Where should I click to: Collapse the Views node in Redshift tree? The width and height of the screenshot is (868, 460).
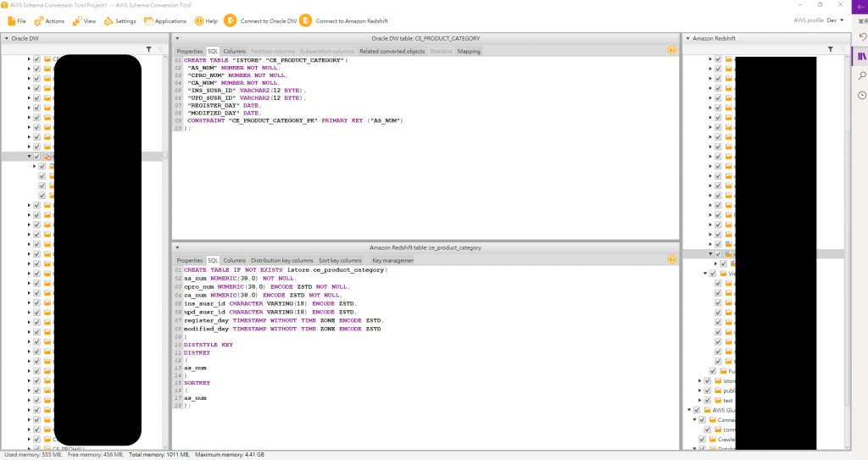(705, 274)
